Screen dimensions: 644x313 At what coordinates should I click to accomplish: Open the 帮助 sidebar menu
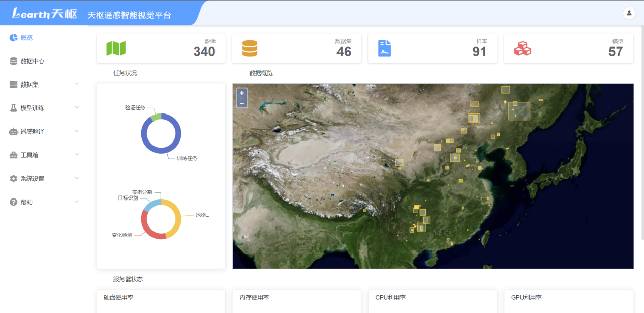click(44, 202)
